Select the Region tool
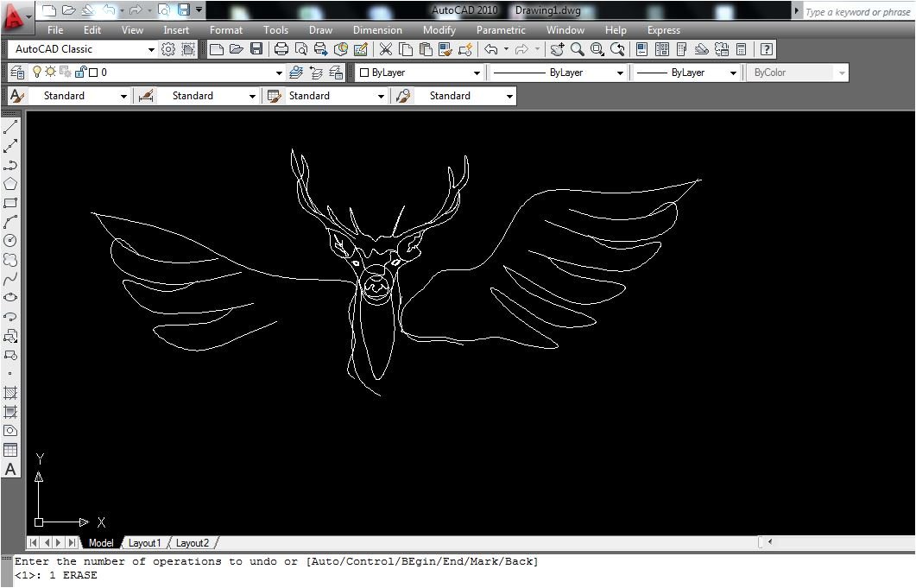916x588 pixels. pyautogui.click(x=10, y=431)
